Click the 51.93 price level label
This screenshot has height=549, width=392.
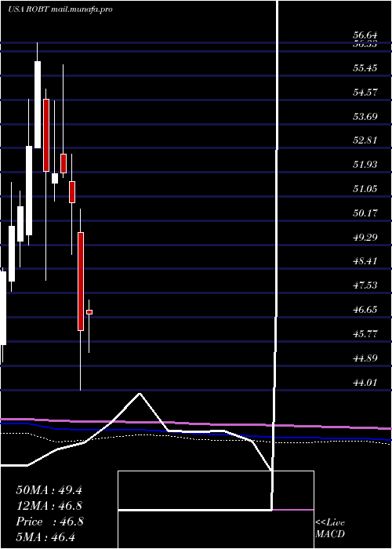(x=365, y=165)
